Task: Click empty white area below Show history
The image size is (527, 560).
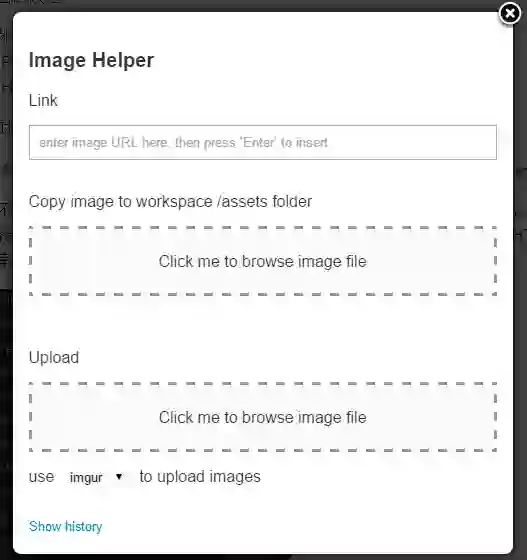Action: (x=263, y=545)
